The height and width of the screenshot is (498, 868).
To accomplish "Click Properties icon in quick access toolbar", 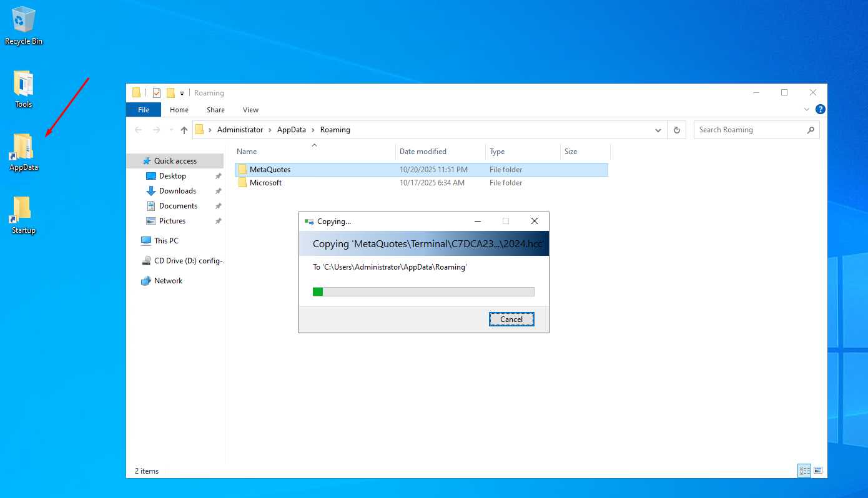I will pyautogui.click(x=156, y=93).
